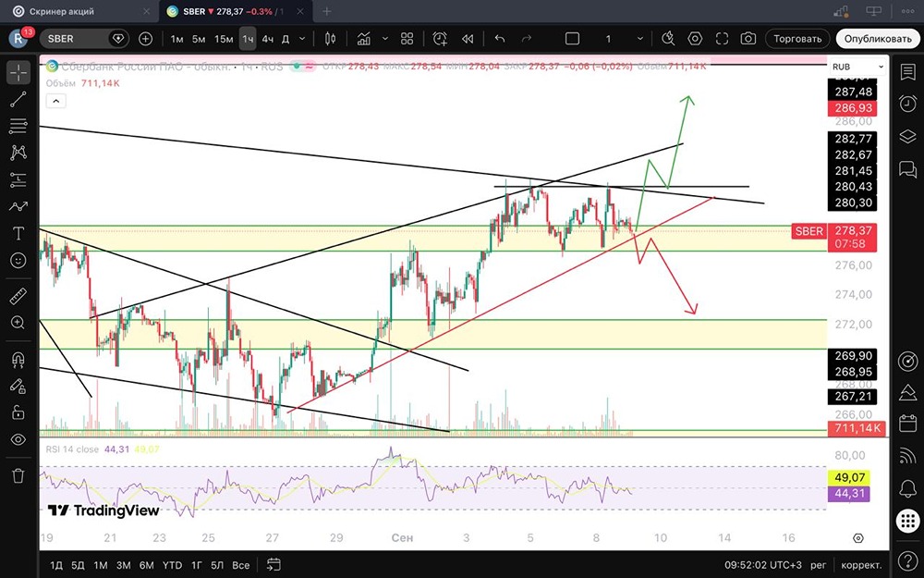The width and height of the screenshot is (924, 578).
Task: Open the chats speech bubble icon
Action: coord(907,168)
